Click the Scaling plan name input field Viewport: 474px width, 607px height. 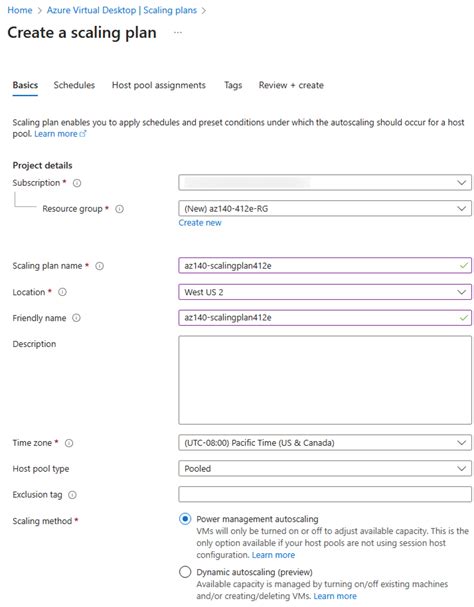(x=325, y=266)
